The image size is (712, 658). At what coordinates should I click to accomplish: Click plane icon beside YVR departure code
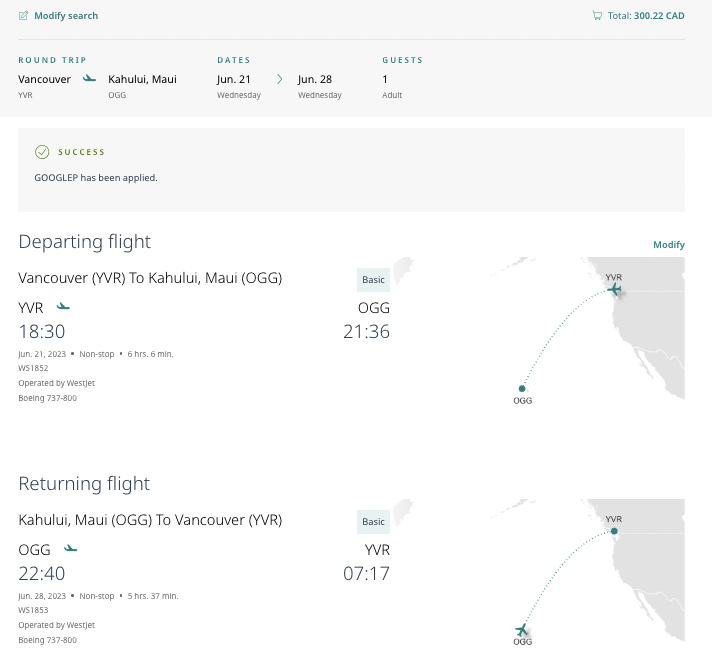64,306
